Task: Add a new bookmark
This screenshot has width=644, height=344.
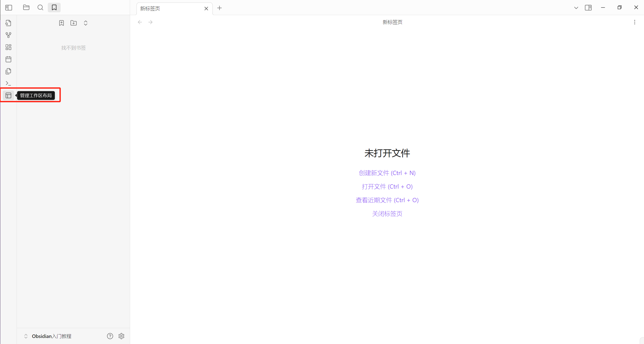Action: pos(61,23)
